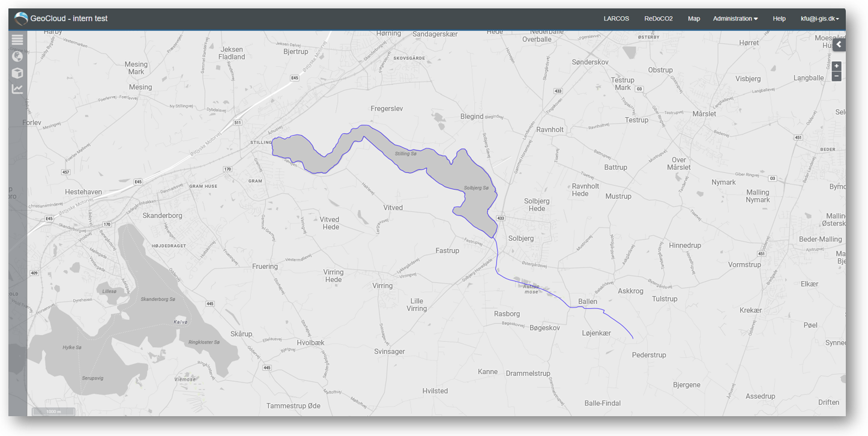
Task: Expand the right panel chevron arrow
Action: [839, 44]
